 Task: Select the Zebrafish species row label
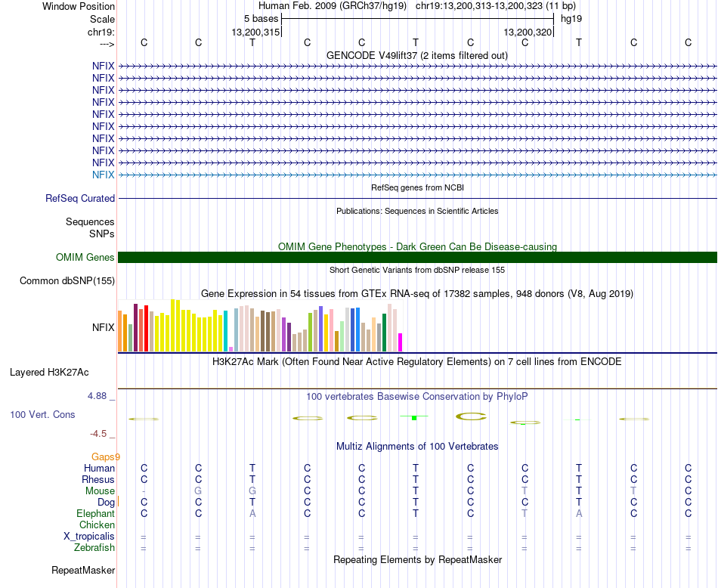pyautogui.click(x=94, y=547)
